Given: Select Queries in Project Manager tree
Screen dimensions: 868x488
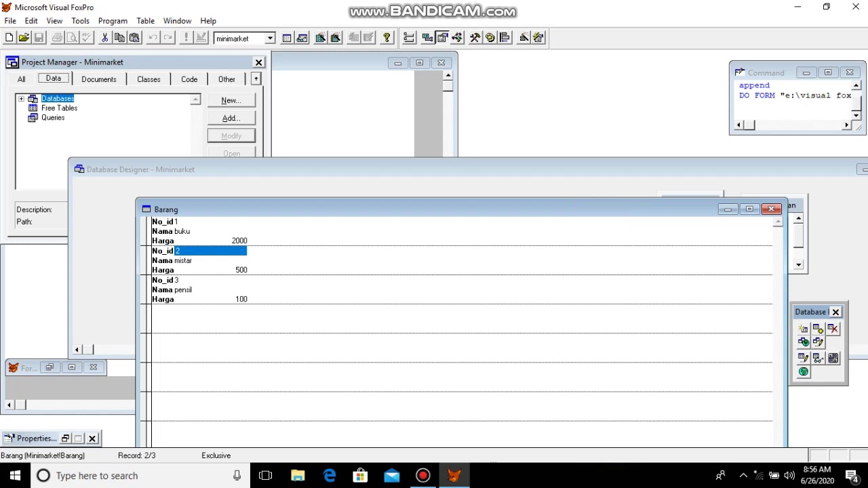Looking at the screenshot, I should coord(53,117).
